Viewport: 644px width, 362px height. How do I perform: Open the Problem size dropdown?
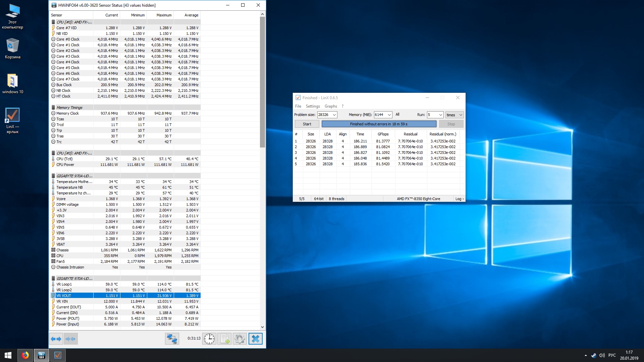334,115
